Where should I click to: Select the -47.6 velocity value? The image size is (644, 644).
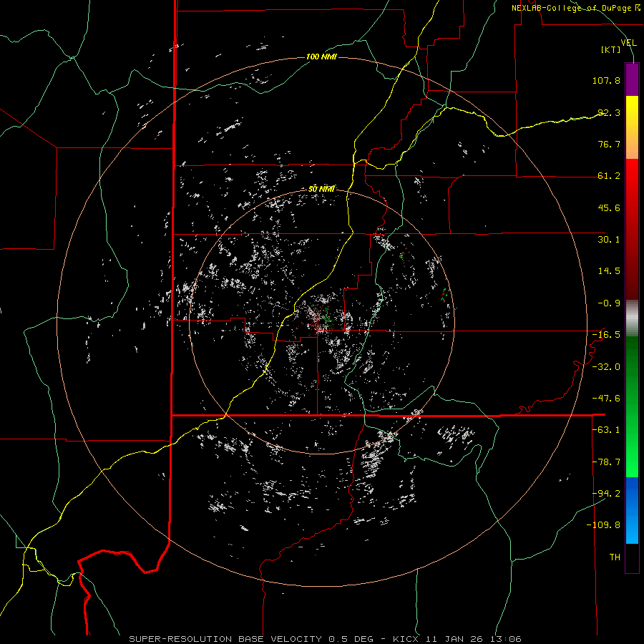pyautogui.click(x=606, y=399)
